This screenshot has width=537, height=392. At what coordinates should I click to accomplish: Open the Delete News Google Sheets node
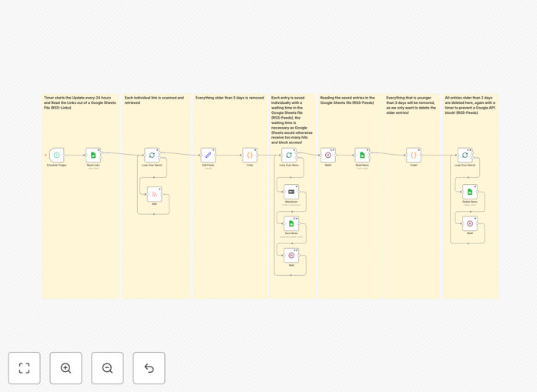[x=470, y=192]
